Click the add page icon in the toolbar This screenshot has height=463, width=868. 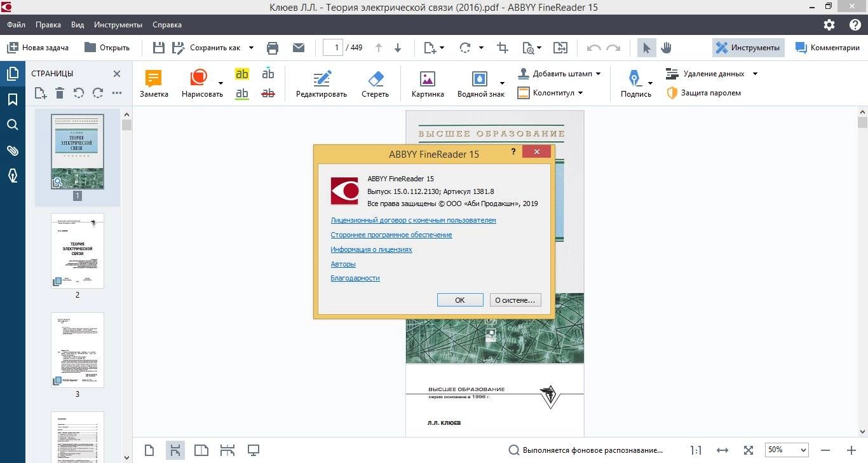pyautogui.click(x=430, y=48)
